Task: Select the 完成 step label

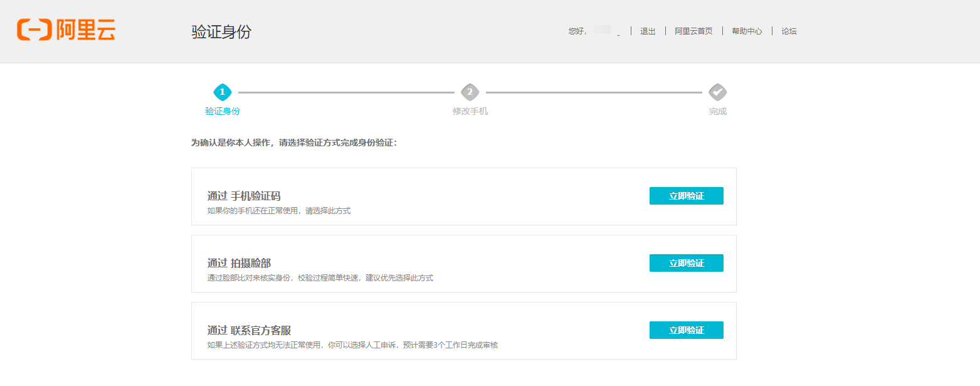Action: pos(717,112)
